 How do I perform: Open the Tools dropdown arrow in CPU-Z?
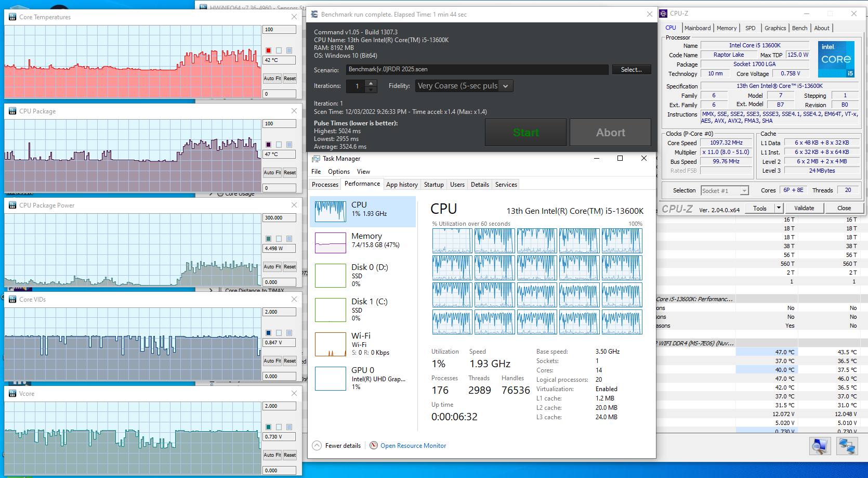point(779,208)
